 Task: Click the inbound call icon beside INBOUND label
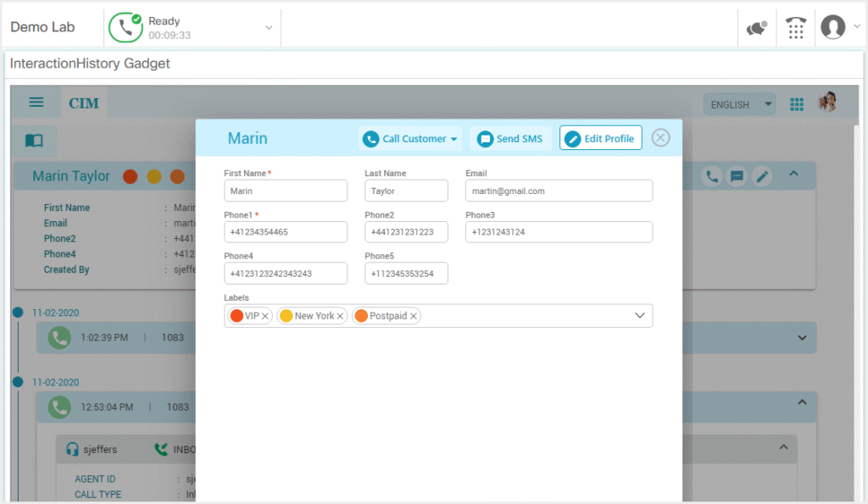pos(161,449)
